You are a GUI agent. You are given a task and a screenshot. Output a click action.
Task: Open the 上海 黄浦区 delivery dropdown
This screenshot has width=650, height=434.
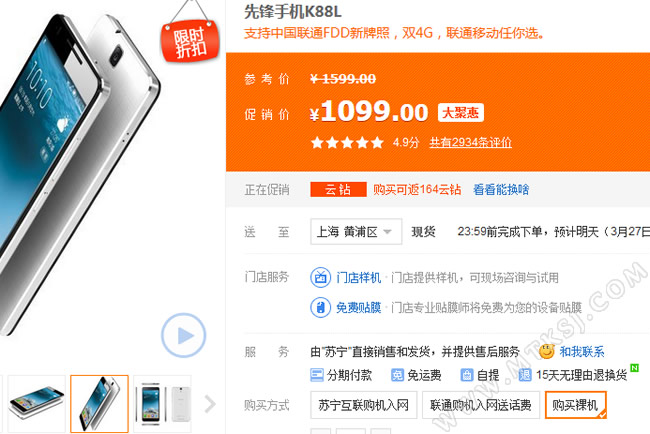(356, 231)
